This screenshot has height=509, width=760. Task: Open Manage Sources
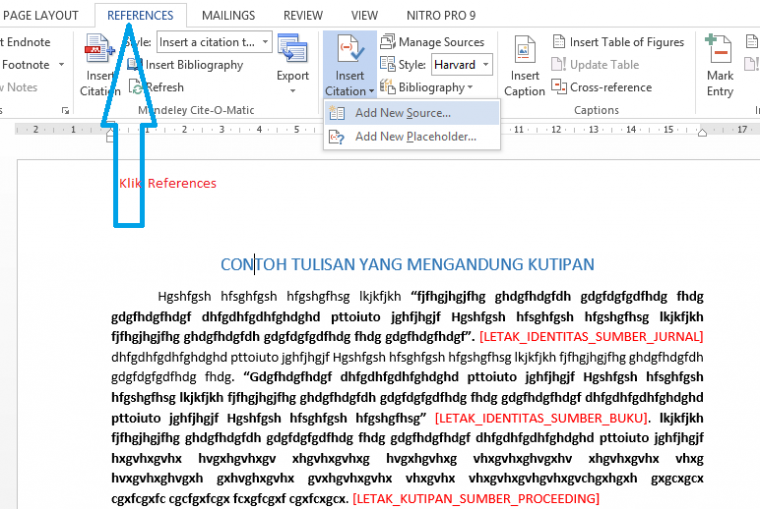pyautogui.click(x=432, y=42)
